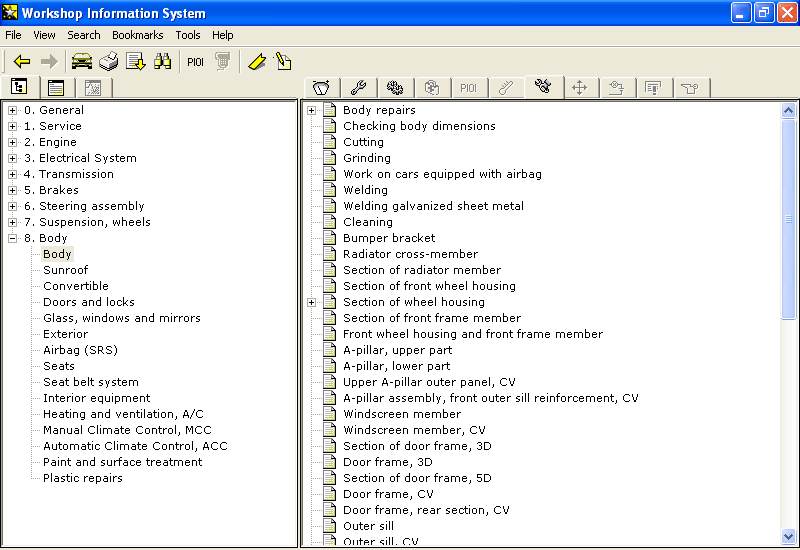Screen dimensions: 800x550
Task: Expand the 7. Suspension, wheels node
Action: click(x=13, y=222)
